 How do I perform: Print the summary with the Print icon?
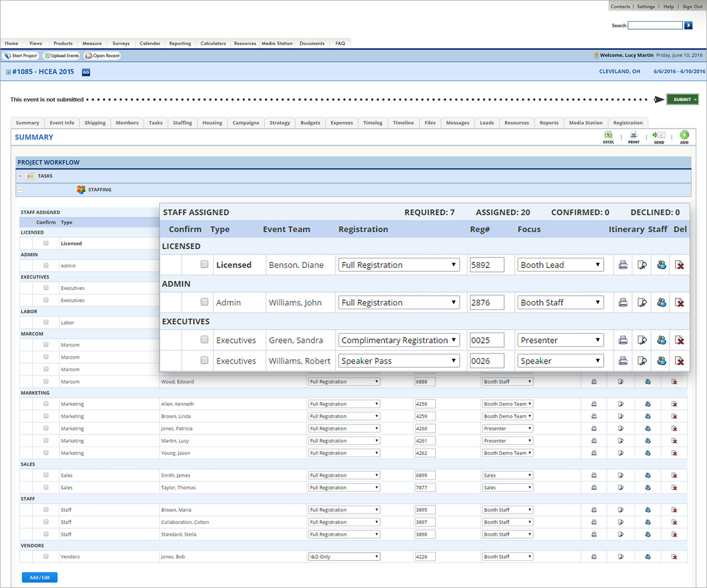click(x=634, y=137)
